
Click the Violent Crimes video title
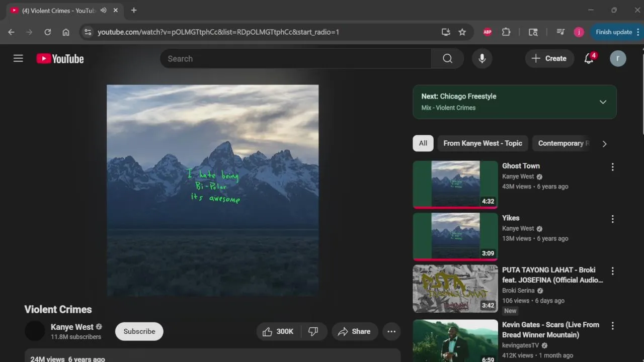click(58, 309)
